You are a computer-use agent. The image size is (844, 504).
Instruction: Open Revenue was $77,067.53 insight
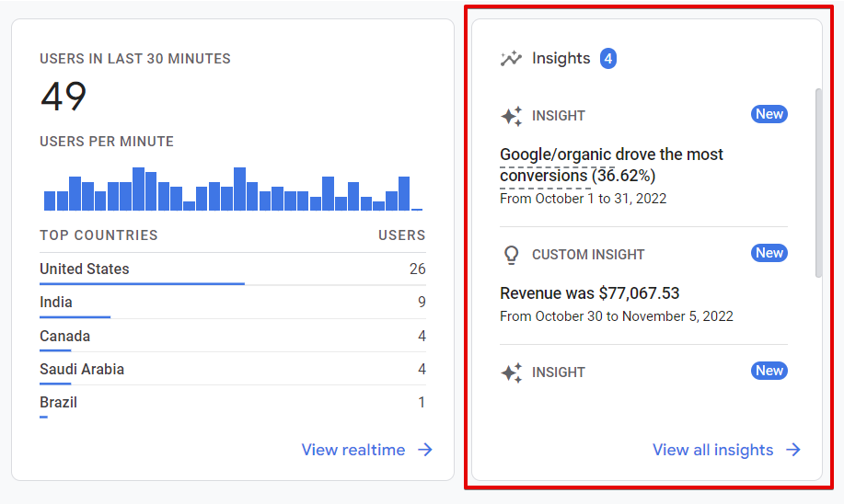[590, 293]
